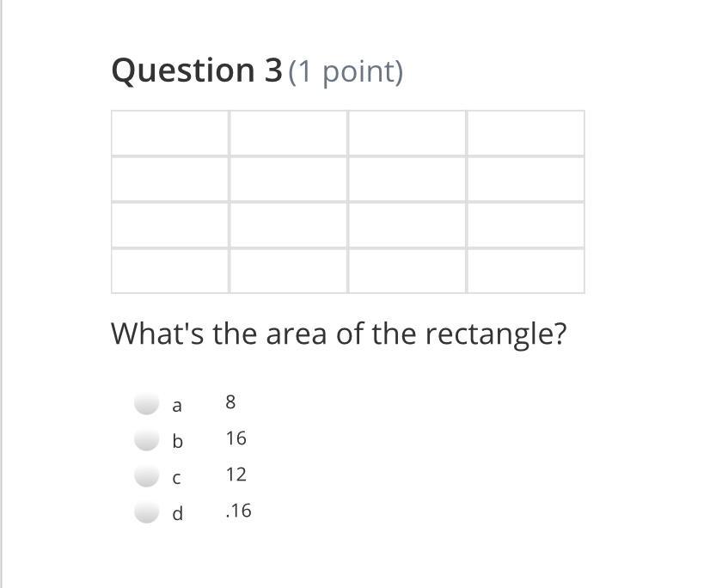
Task: Click the "What's the area of the rectangle?" prompt
Action: click(x=339, y=334)
